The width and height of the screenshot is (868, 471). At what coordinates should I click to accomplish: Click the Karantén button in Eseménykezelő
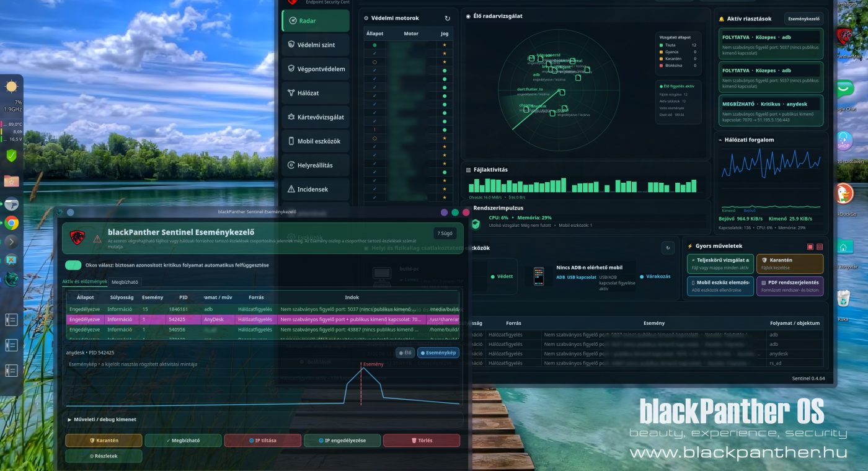tap(104, 441)
